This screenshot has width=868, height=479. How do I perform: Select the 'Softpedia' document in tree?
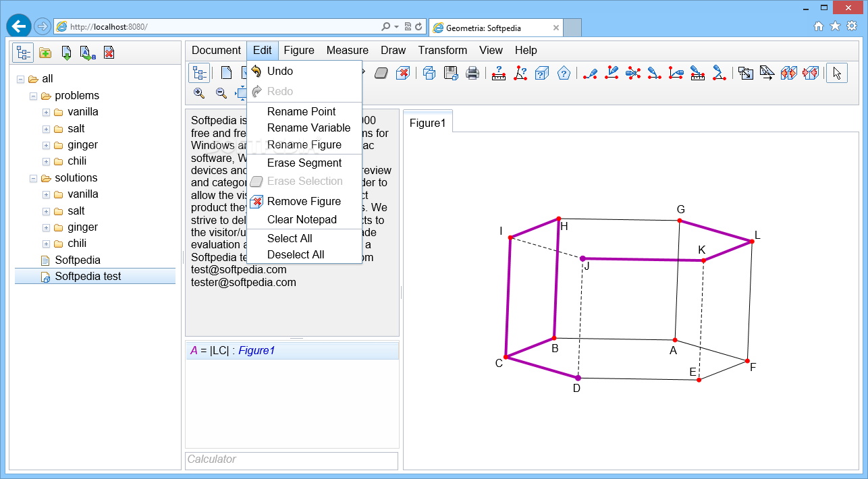pos(78,260)
